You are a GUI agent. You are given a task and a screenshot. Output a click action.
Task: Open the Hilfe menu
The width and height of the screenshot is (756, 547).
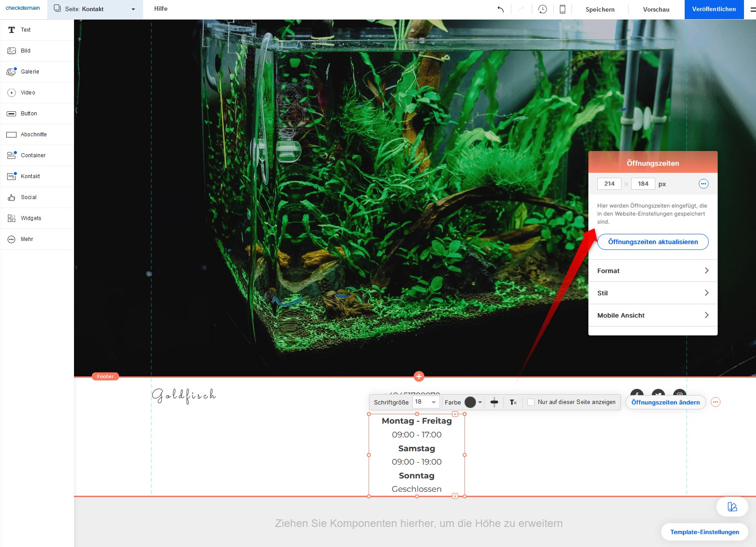click(161, 9)
